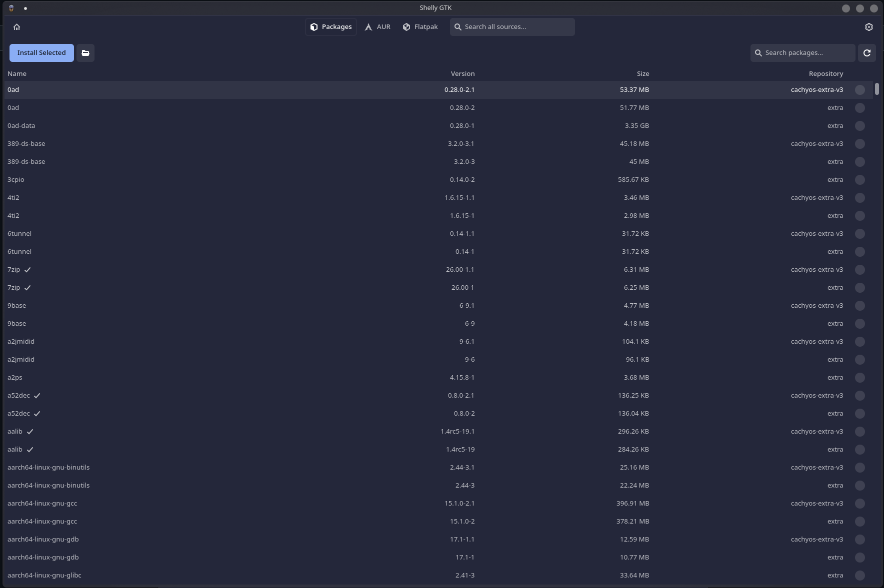Click the vertical scrollbar handle

point(877,89)
